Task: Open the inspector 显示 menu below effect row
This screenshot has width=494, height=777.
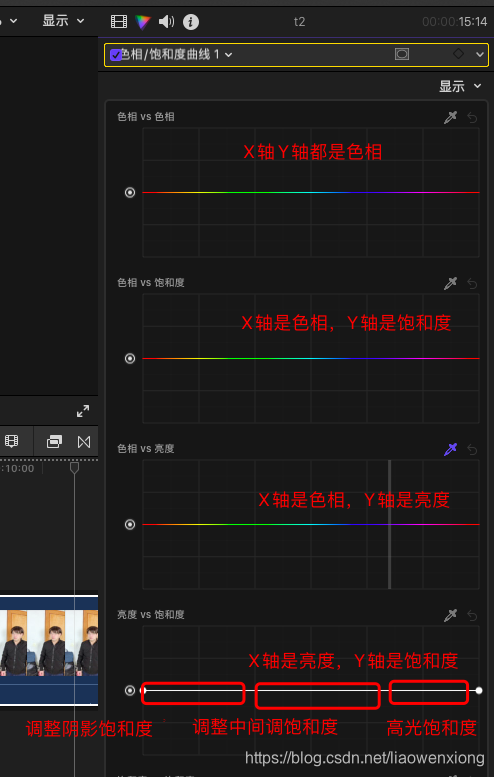Action: (460, 86)
